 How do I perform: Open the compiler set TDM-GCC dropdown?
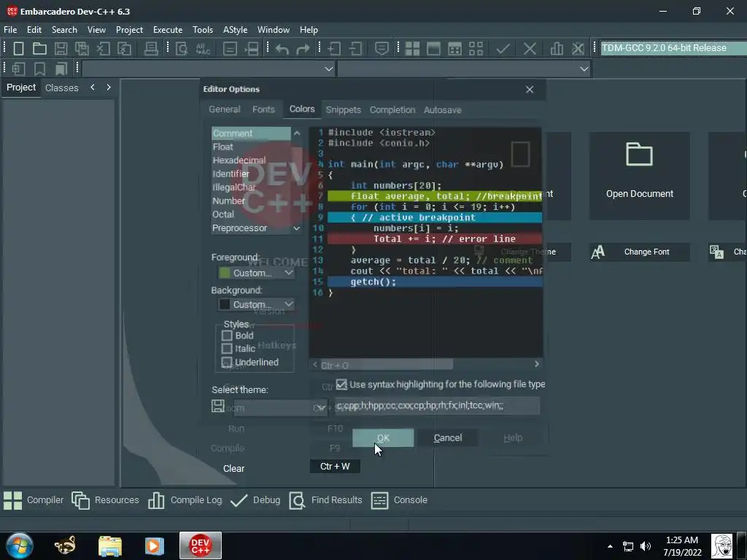pos(673,48)
